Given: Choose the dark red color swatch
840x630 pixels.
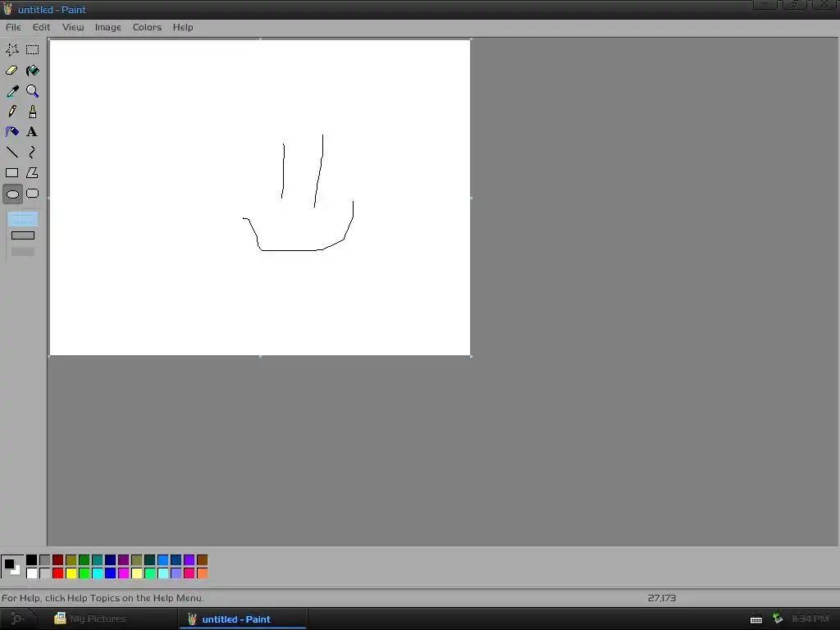Looking at the screenshot, I should point(58,560).
